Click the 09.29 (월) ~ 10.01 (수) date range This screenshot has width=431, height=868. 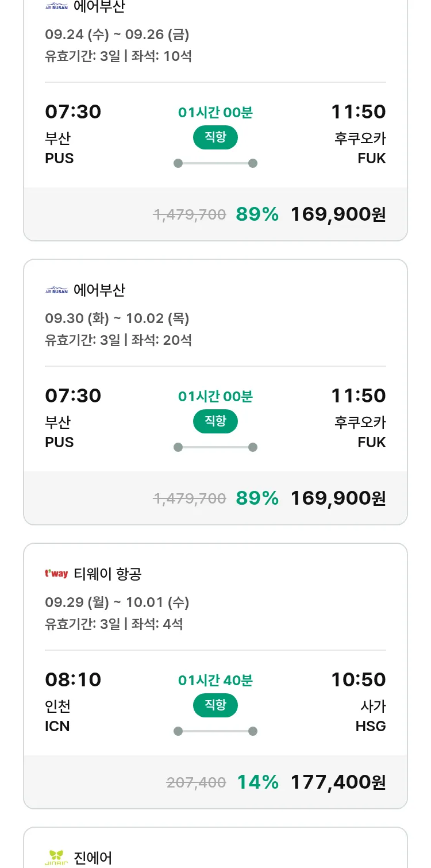click(x=117, y=602)
